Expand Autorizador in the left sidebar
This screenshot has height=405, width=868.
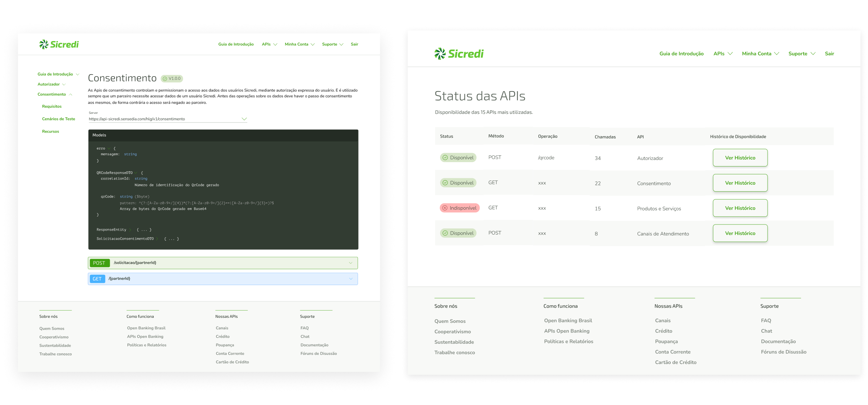[x=51, y=84]
